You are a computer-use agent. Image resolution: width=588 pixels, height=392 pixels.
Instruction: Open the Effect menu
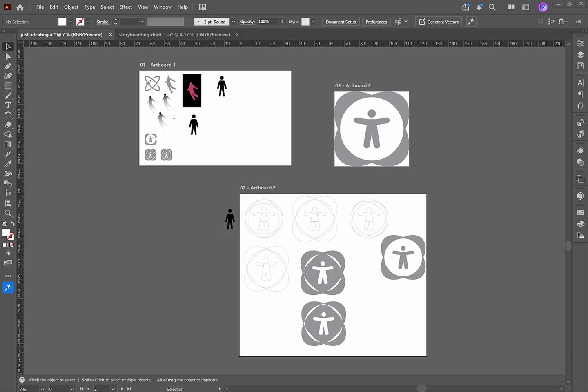(x=126, y=7)
